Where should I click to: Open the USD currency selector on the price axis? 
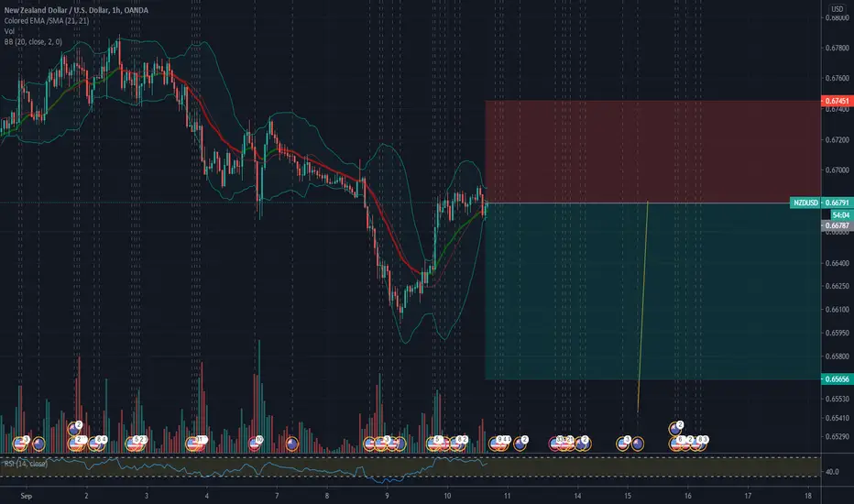(x=838, y=9)
